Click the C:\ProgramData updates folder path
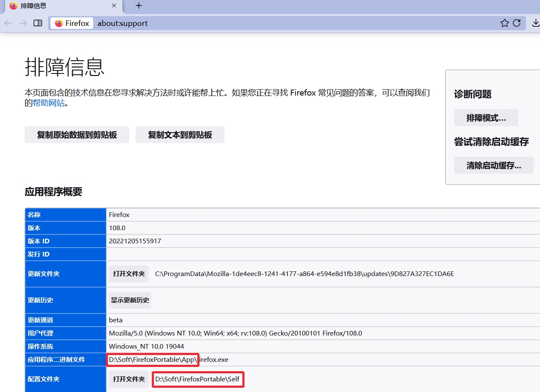The width and height of the screenshot is (540, 392). point(304,274)
